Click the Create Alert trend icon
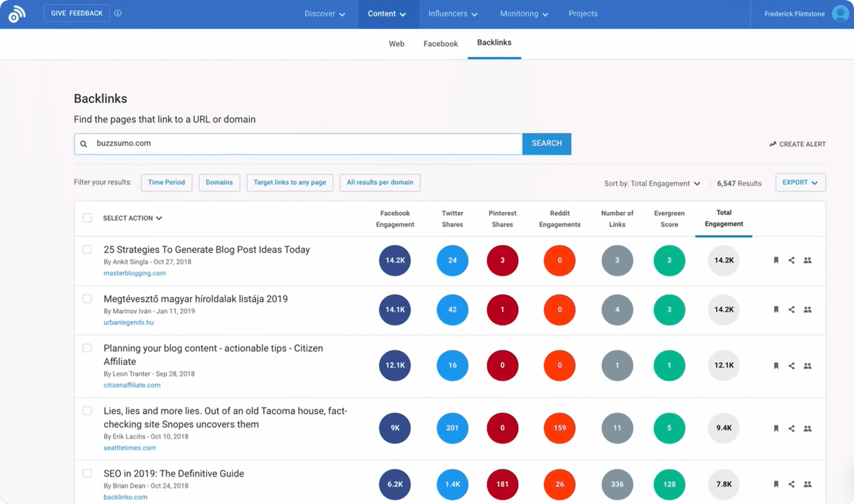Screen dimensions: 854x504 [773, 144]
